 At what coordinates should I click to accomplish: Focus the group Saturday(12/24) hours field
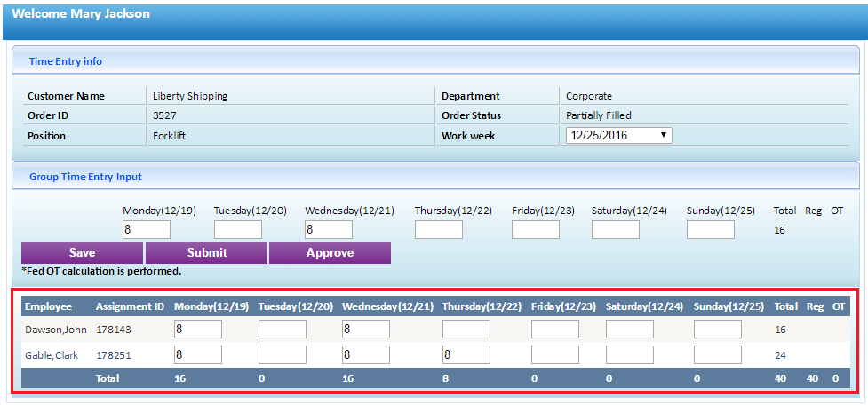[616, 230]
